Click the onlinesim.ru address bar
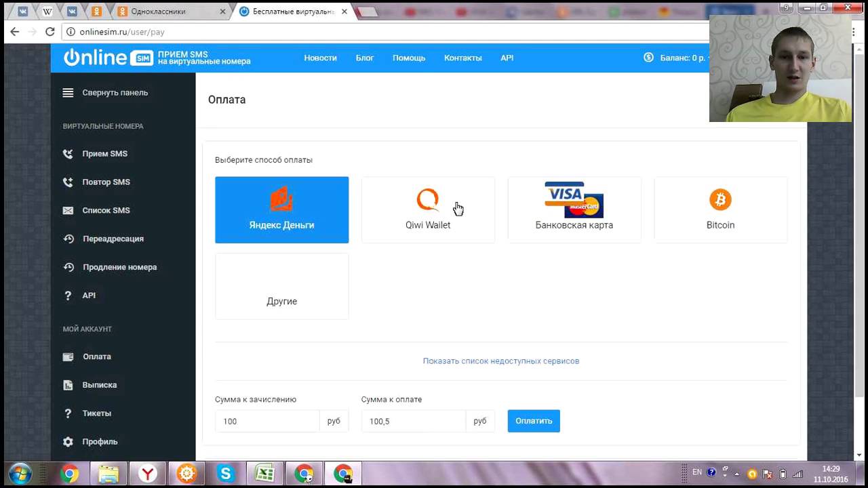Image resolution: width=868 pixels, height=488 pixels. point(387,32)
